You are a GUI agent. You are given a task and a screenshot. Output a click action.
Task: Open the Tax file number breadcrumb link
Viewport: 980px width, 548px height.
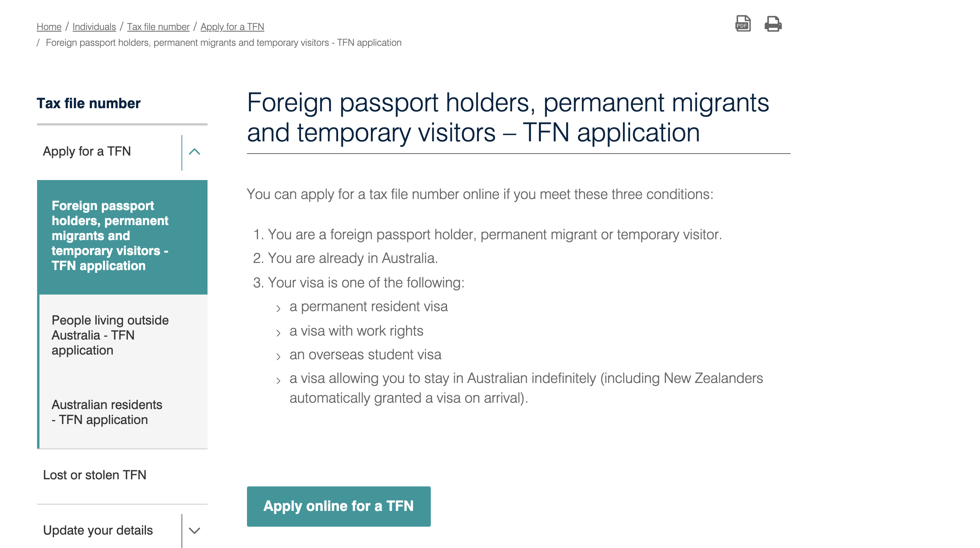pos(158,27)
